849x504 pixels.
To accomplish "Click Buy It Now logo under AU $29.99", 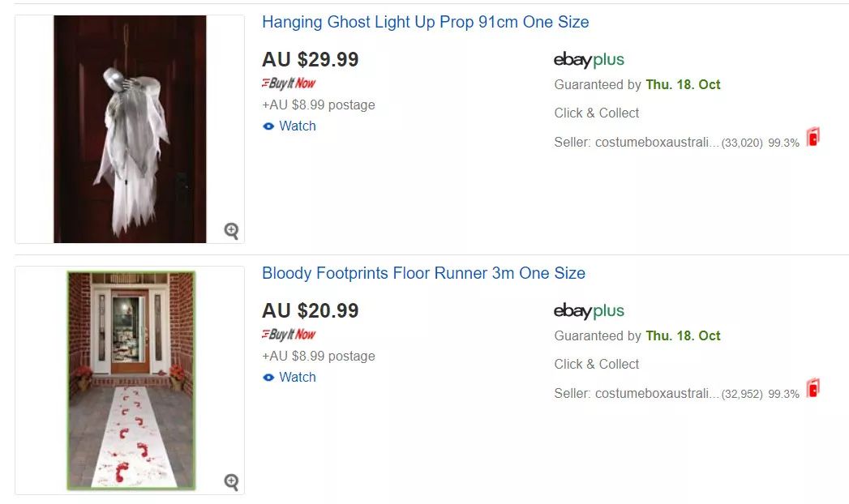I will click(x=289, y=83).
